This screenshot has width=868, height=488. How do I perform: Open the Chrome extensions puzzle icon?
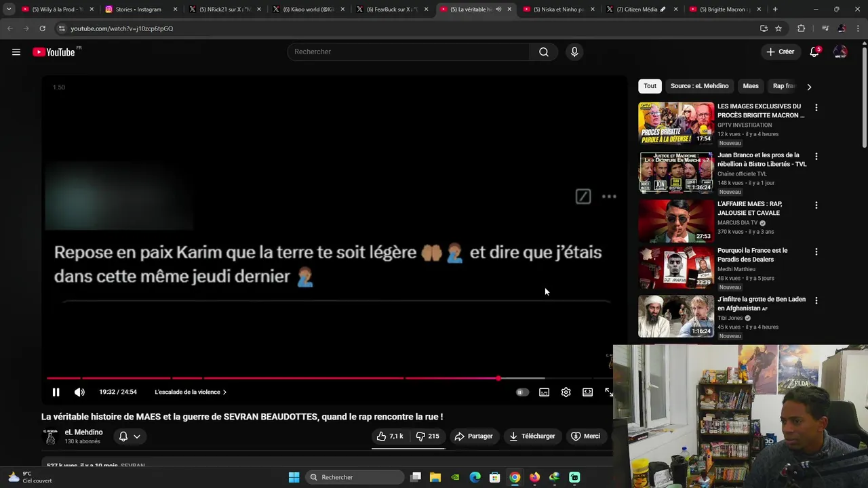(801, 28)
